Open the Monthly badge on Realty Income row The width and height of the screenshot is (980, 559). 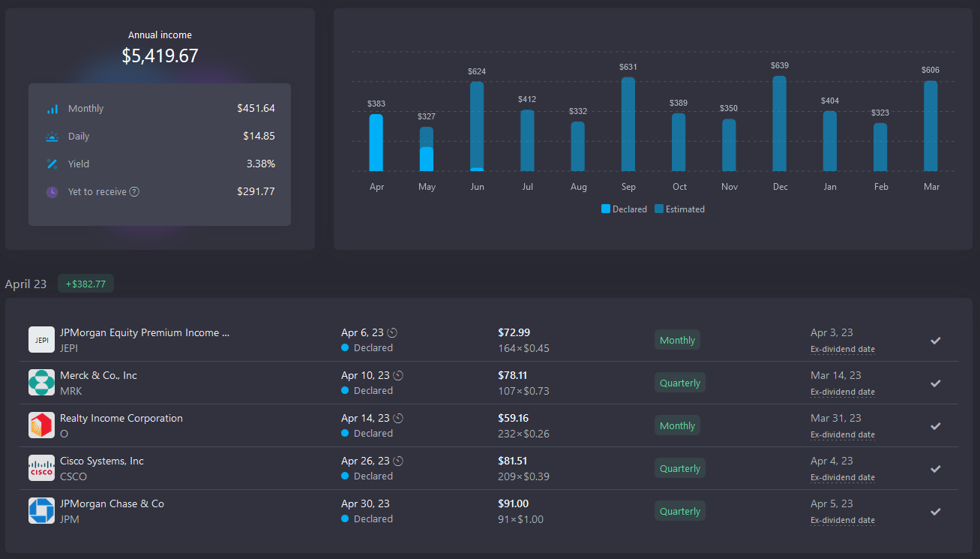click(x=677, y=425)
